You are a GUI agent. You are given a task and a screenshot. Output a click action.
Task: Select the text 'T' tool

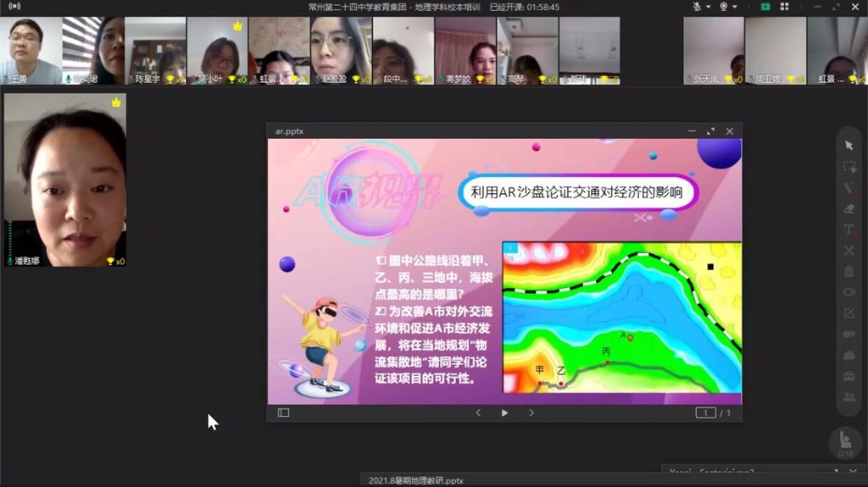pos(849,230)
